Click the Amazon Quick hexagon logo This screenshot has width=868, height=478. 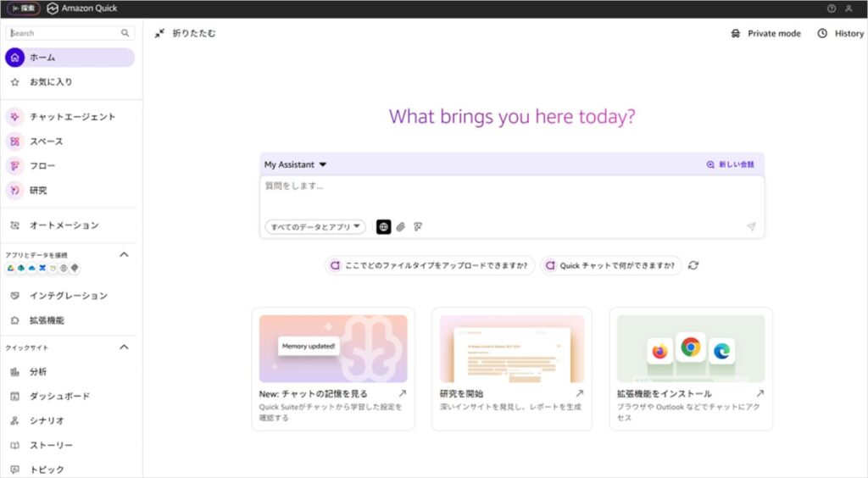[53, 8]
